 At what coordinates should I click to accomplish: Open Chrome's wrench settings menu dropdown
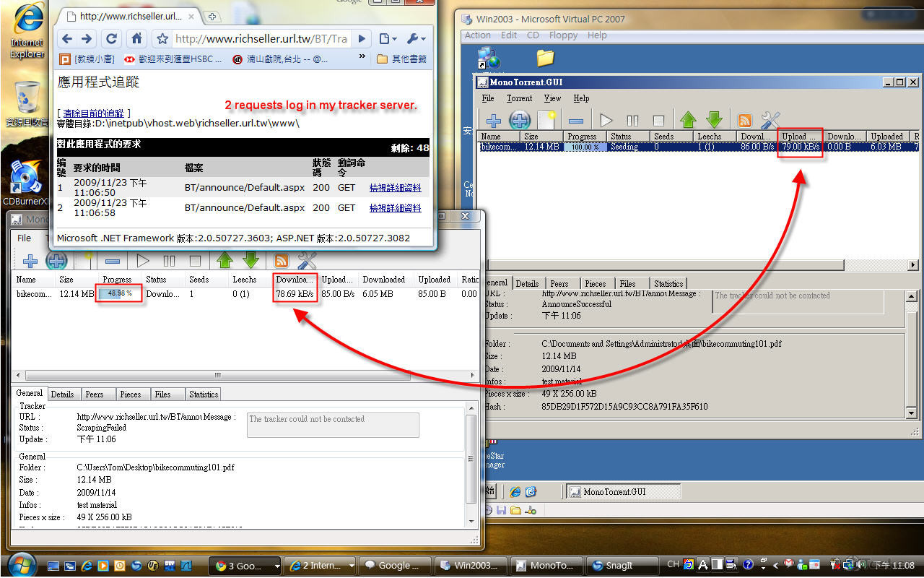416,39
